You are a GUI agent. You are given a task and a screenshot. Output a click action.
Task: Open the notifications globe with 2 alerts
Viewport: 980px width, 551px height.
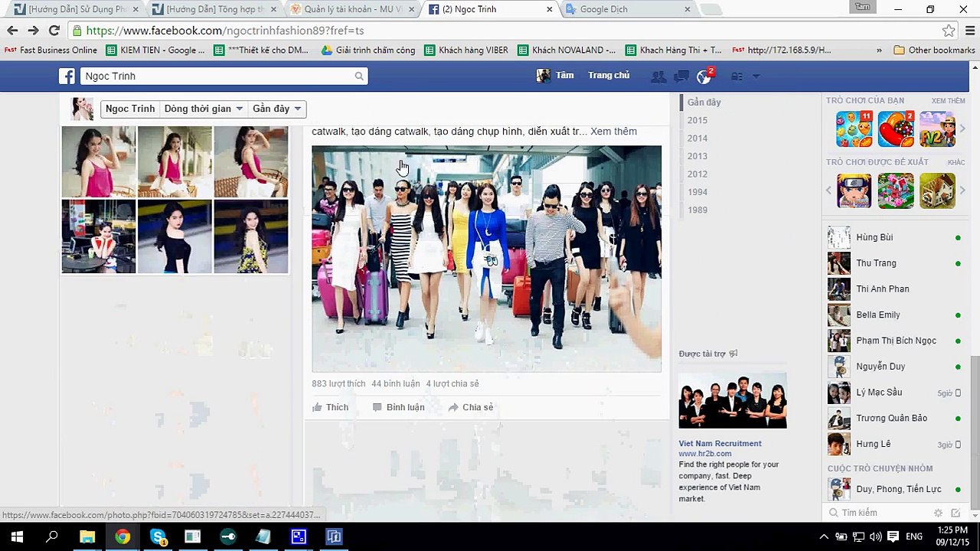[x=704, y=77]
